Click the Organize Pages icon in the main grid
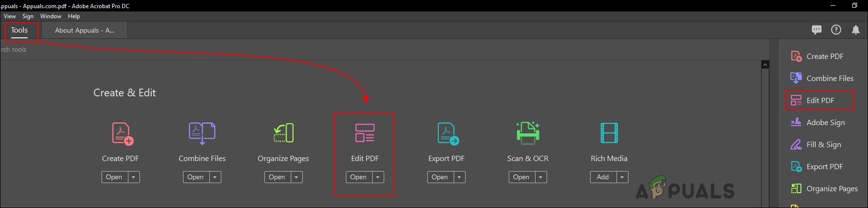 coord(284,133)
